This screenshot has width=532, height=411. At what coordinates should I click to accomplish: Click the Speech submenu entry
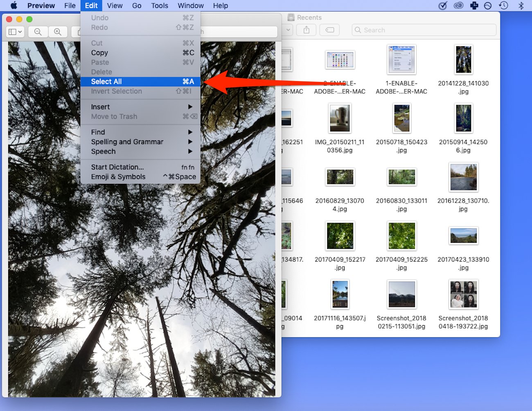point(103,151)
